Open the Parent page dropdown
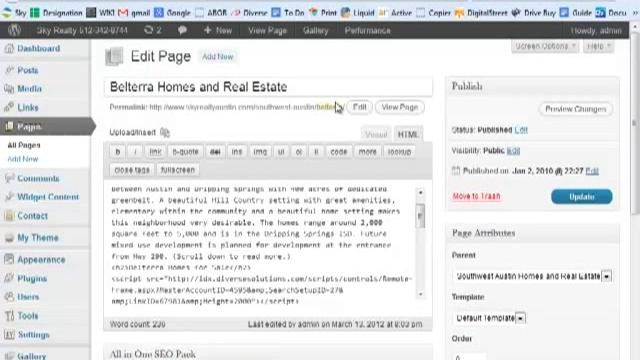The image size is (640, 360). pos(533,276)
